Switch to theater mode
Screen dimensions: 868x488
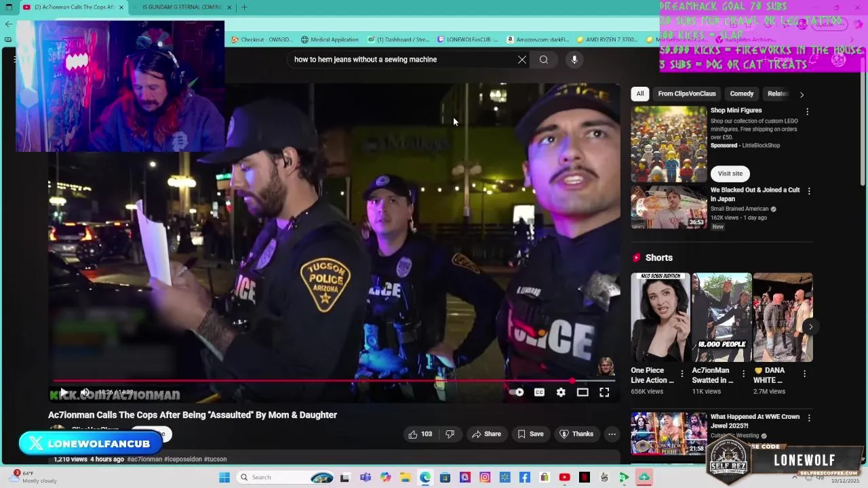click(583, 392)
